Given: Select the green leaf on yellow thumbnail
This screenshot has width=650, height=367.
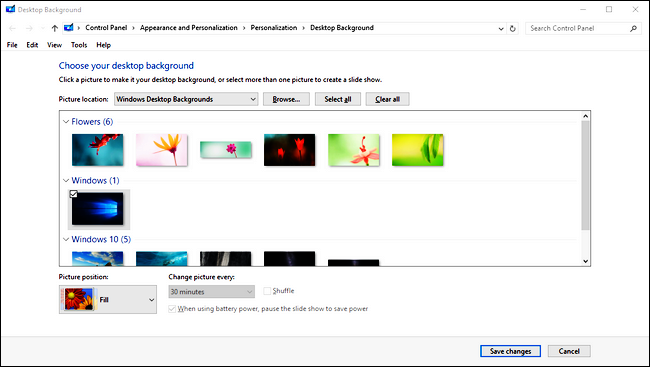Looking at the screenshot, I should pos(417,150).
